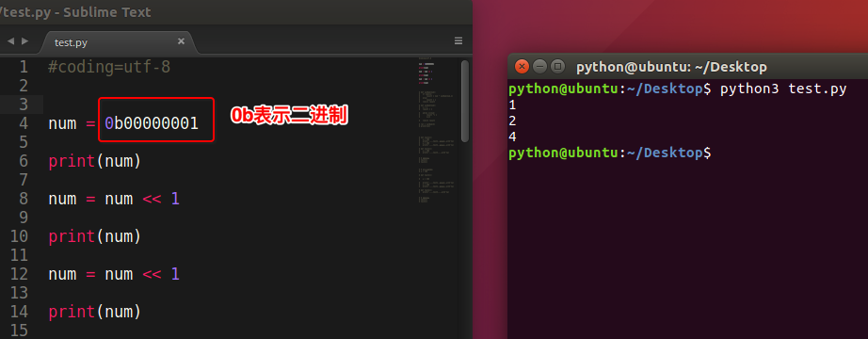Go to next tab with right arrow

24,41
